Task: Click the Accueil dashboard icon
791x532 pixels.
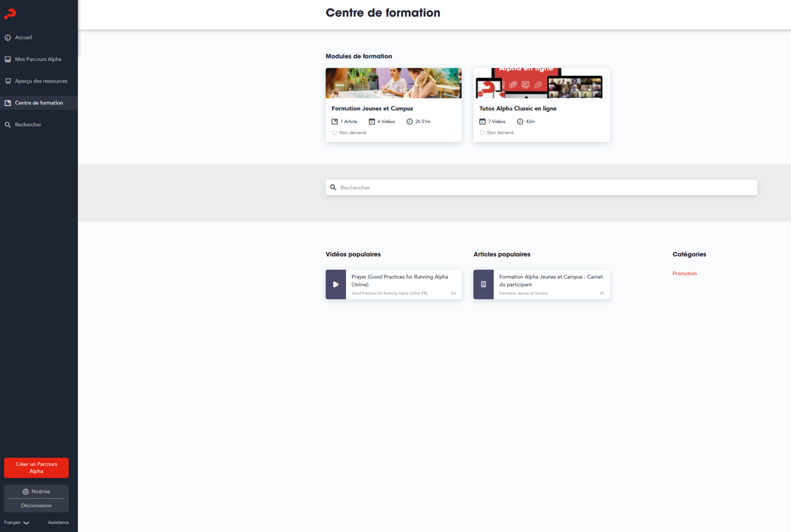Action: pyautogui.click(x=8, y=37)
